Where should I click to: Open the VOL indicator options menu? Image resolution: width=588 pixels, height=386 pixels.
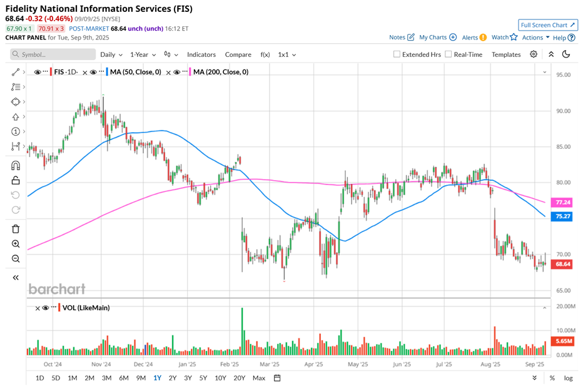54,307
